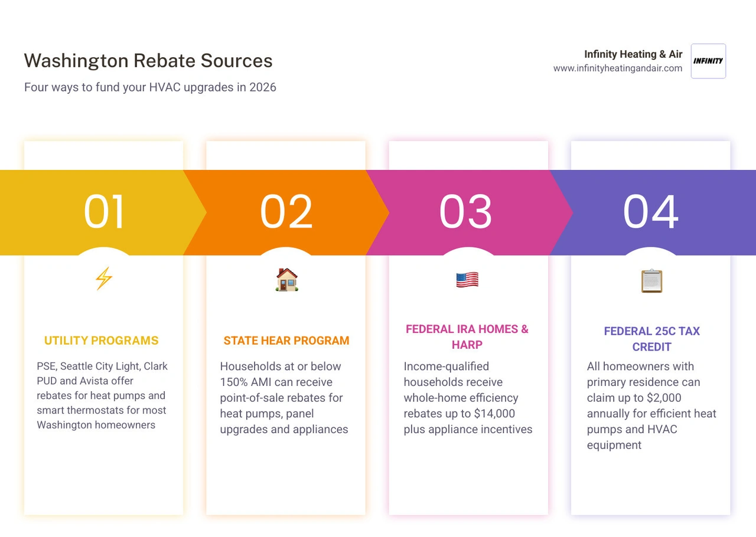This screenshot has height=537, width=756.
Task: Click the Infinity Heating & Air company name
Action: point(633,54)
